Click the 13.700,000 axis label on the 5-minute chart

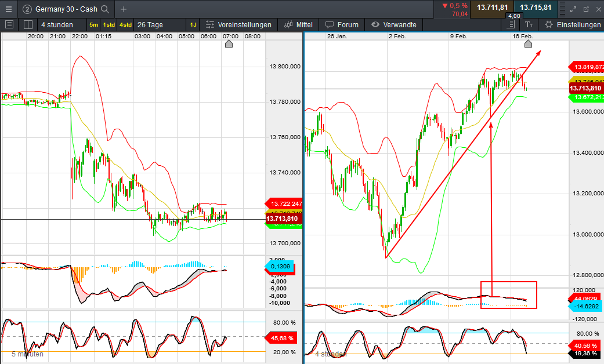coord(285,243)
